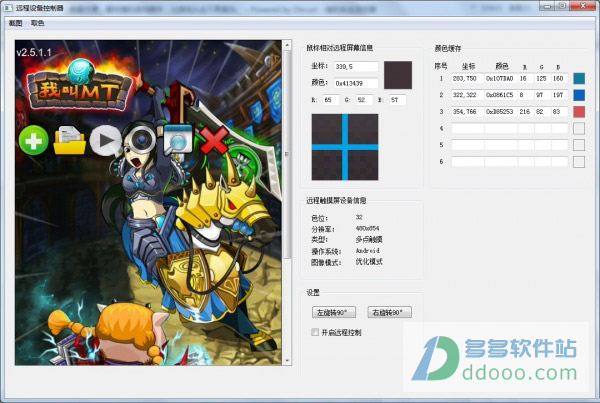Click the magnifier search image icon
Viewport: 600px width, 403px height.
click(178, 139)
